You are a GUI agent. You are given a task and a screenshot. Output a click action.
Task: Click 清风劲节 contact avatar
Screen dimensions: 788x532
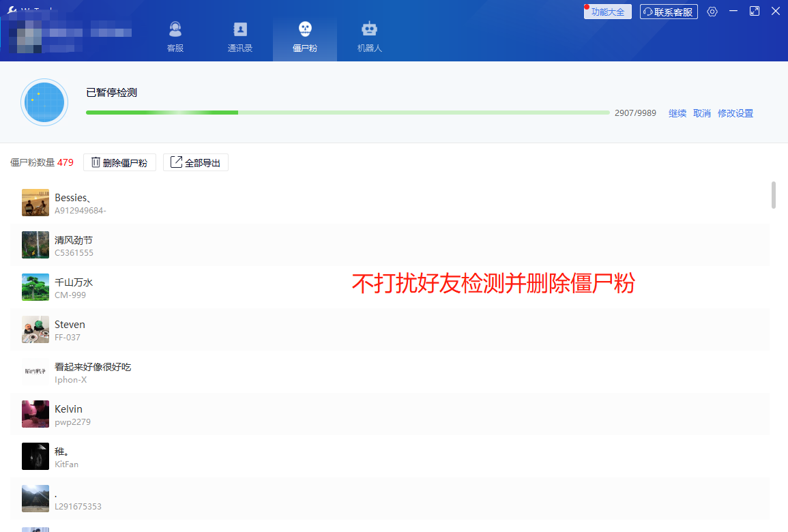click(x=35, y=245)
